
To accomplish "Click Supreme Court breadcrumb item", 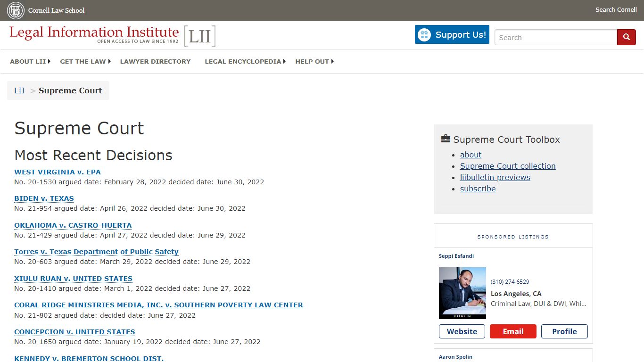I will [70, 90].
